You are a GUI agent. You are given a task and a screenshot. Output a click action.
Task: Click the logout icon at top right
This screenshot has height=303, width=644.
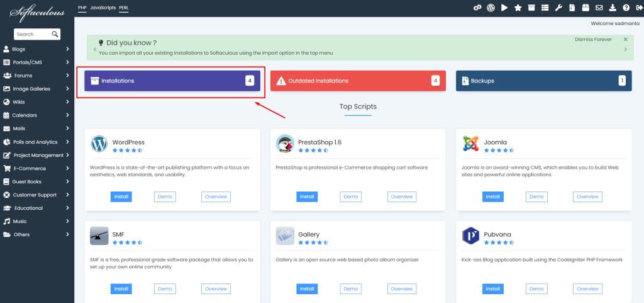(638, 8)
